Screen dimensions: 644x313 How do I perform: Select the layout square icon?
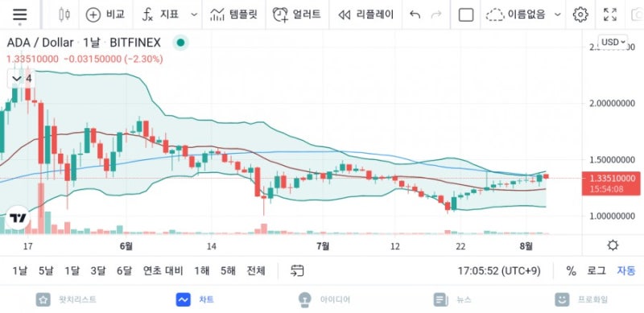click(466, 14)
